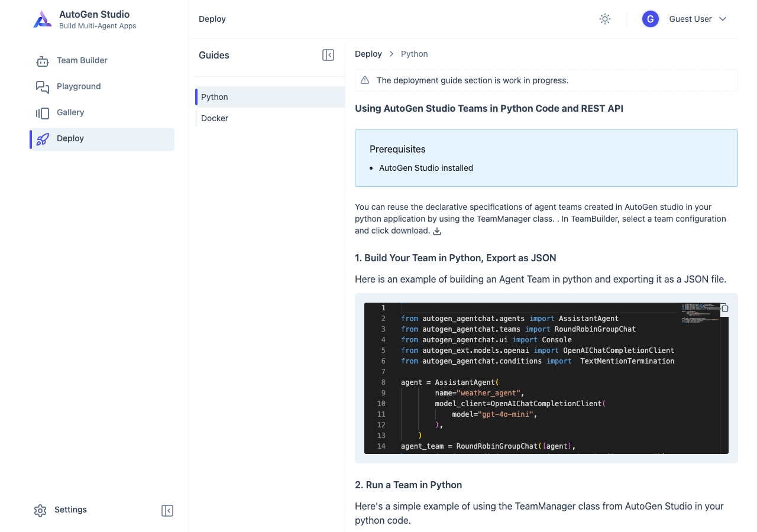Screen dimensions: 757x532
Task: Collapse the main navigation sidebar
Action: [167, 511]
